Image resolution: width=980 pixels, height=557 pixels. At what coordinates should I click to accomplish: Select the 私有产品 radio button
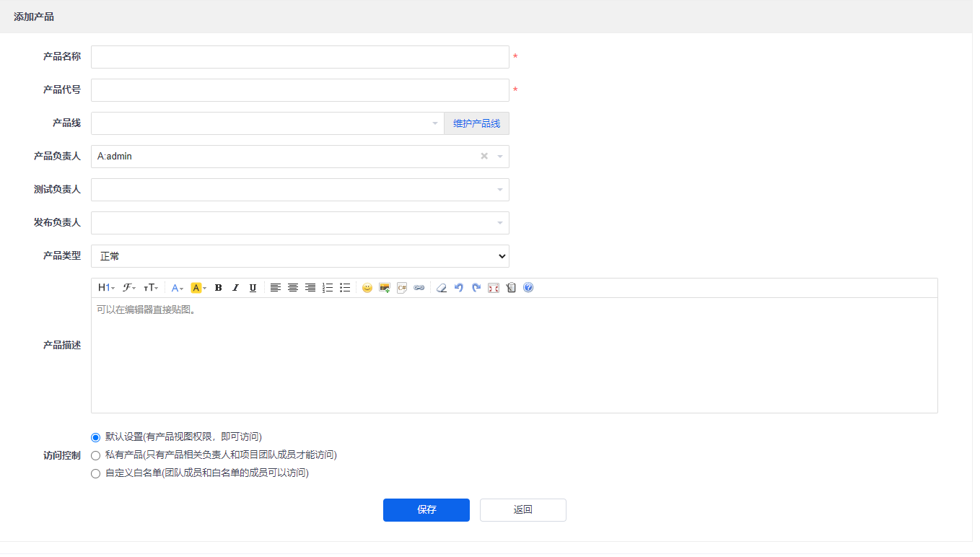(x=95, y=455)
